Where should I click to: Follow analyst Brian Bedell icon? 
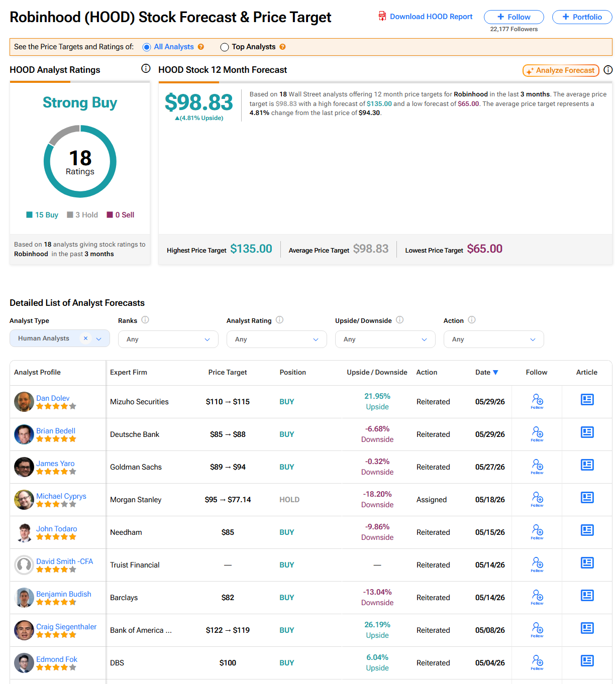pos(537,434)
